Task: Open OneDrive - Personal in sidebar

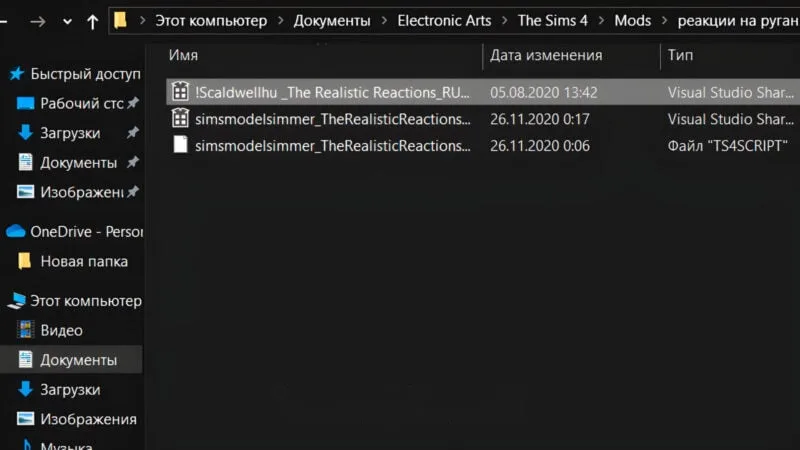Action: click(x=87, y=232)
